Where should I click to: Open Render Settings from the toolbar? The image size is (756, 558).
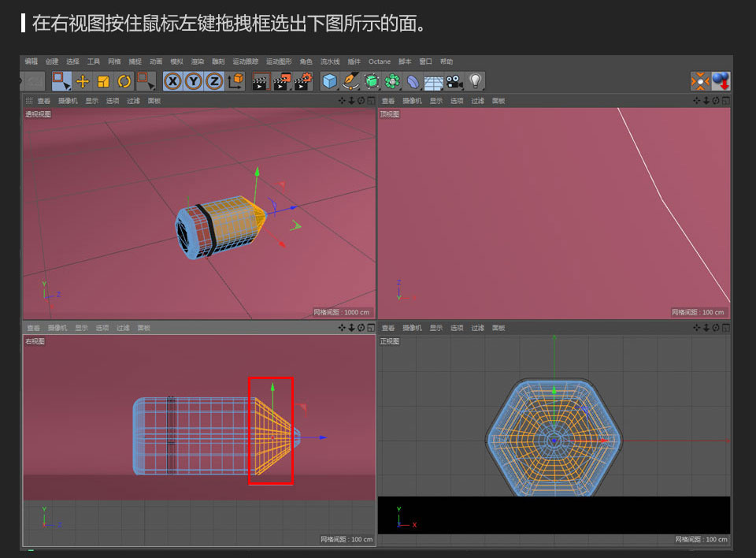coord(302,81)
